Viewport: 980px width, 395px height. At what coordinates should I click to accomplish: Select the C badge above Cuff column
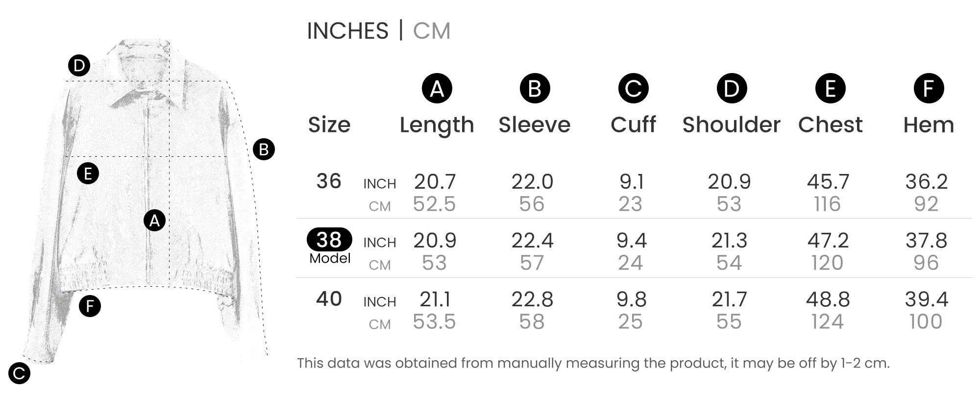coord(633,89)
